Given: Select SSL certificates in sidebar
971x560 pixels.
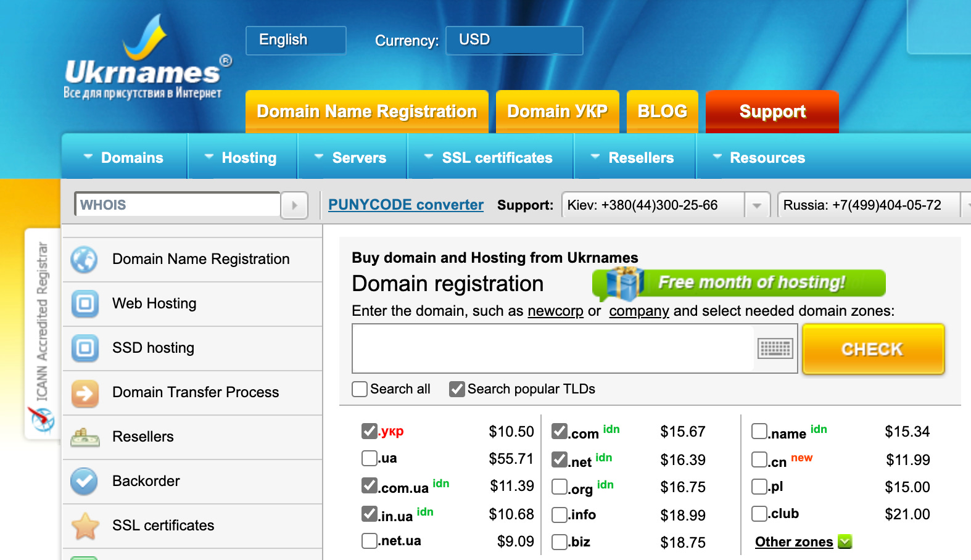Looking at the screenshot, I should click(x=192, y=526).
